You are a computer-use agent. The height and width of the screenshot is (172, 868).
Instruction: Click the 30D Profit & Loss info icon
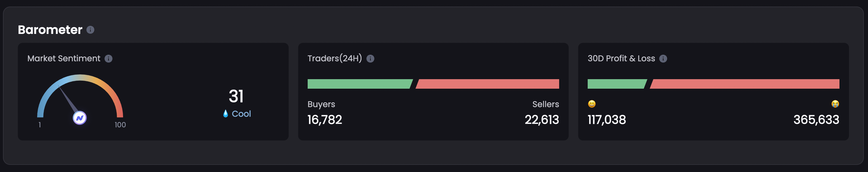click(x=663, y=59)
